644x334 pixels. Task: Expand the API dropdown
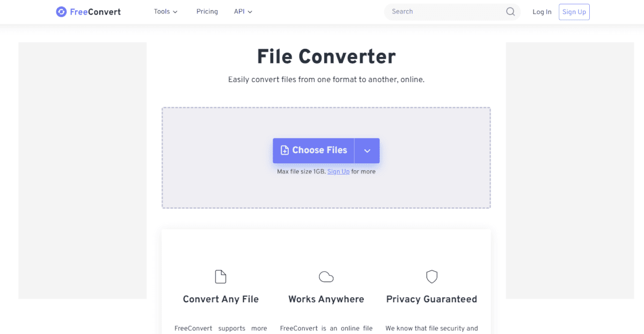[250, 11]
